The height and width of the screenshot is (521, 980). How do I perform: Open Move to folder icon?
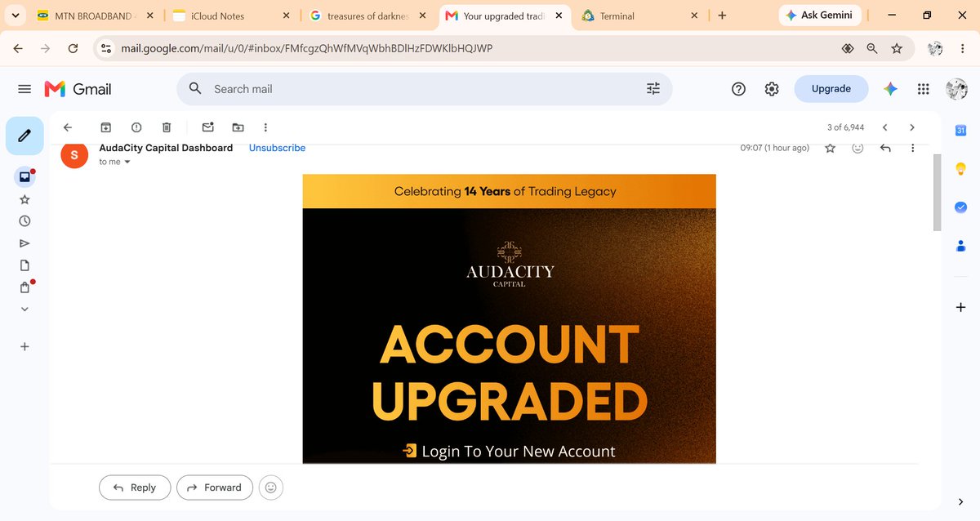click(x=238, y=127)
